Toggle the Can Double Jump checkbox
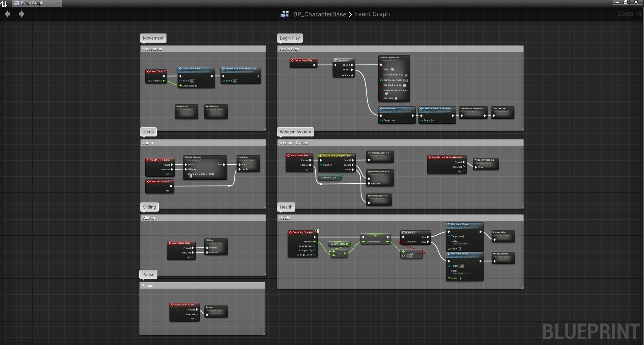 tap(404, 85)
